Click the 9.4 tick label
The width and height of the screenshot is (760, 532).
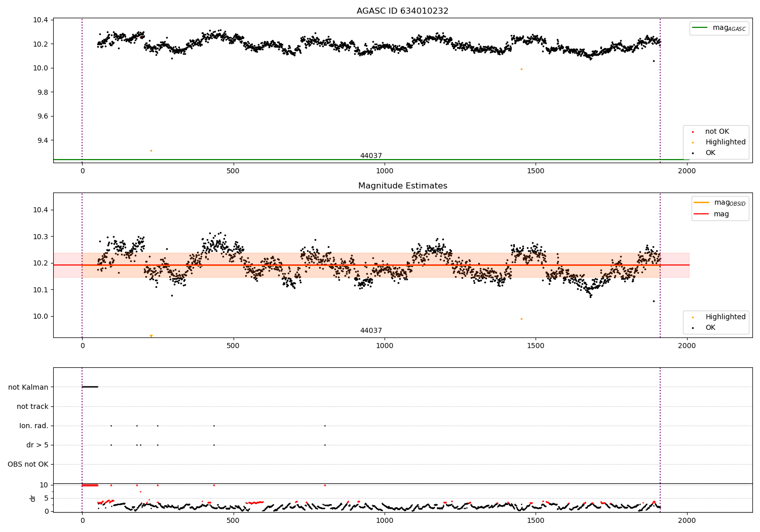[x=42, y=140]
